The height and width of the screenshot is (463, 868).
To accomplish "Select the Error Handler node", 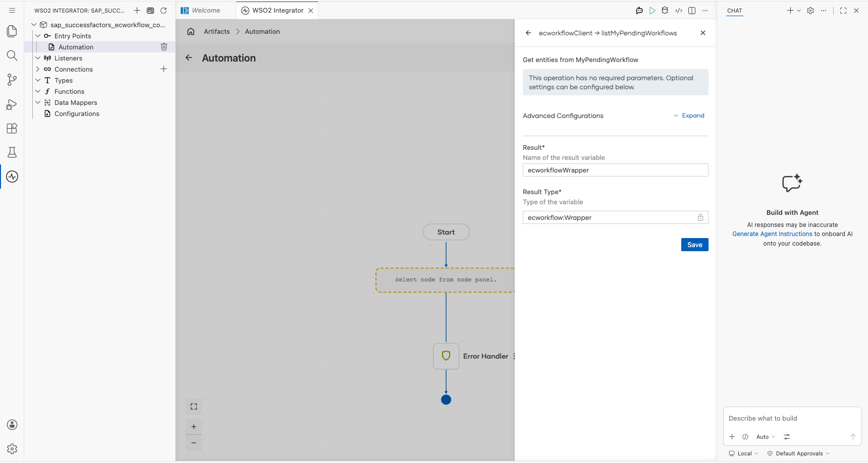I will 446,356.
